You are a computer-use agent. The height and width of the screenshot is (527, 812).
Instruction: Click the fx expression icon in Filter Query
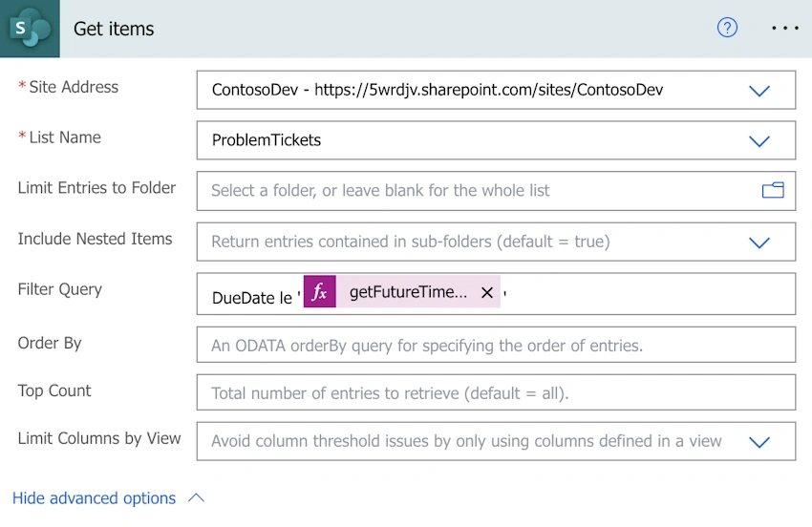coord(319,292)
